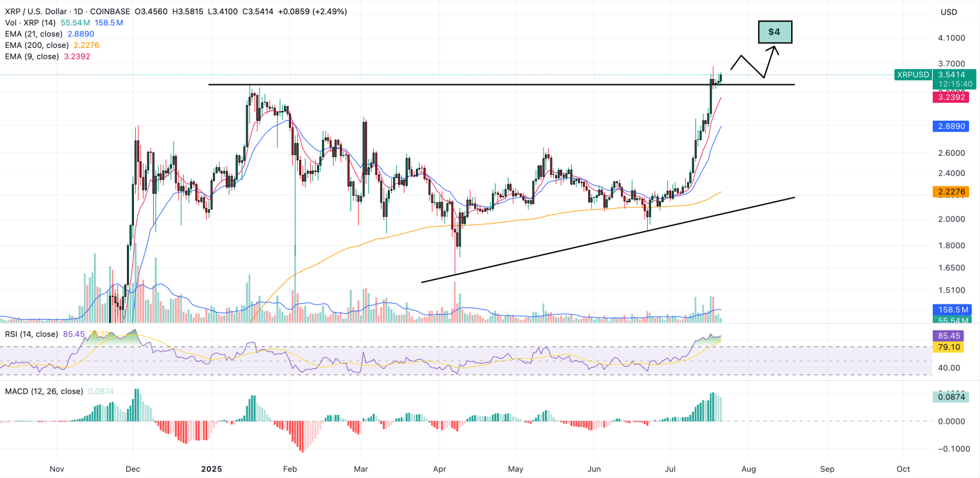Screen dimensions: 980x478
Task: Click the blue 2.8890 EMA price tag
Action: [951, 126]
